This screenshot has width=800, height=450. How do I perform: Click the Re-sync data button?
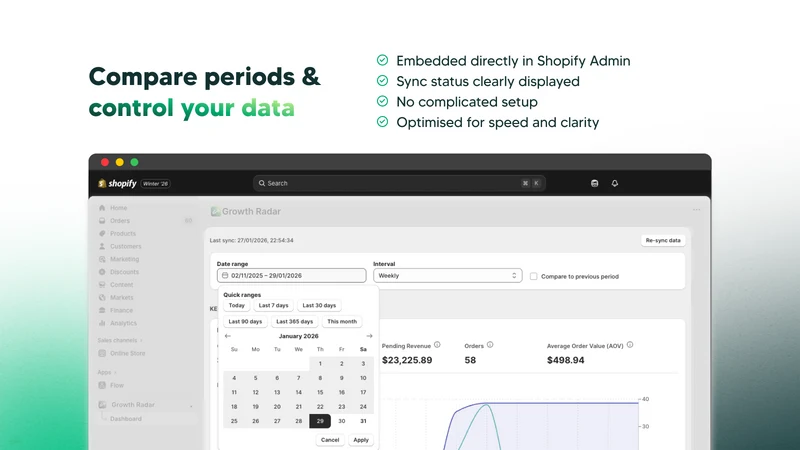click(x=663, y=240)
